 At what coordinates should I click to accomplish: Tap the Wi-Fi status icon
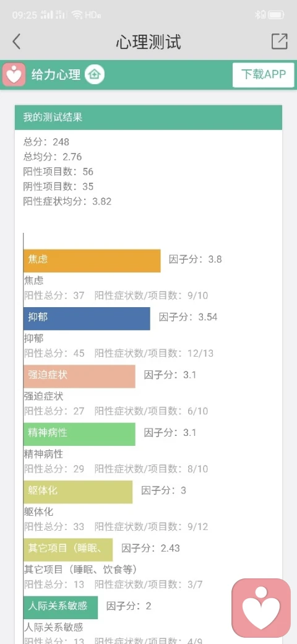pos(77,15)
